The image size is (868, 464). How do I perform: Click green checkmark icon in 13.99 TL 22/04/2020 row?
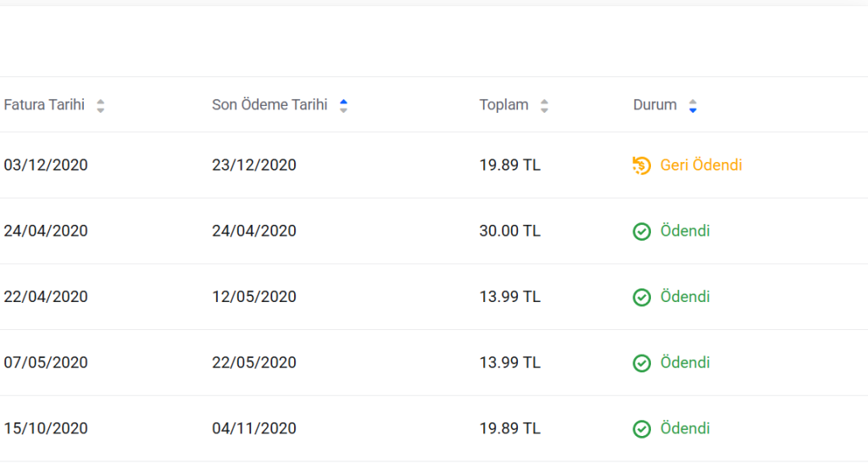642,297
